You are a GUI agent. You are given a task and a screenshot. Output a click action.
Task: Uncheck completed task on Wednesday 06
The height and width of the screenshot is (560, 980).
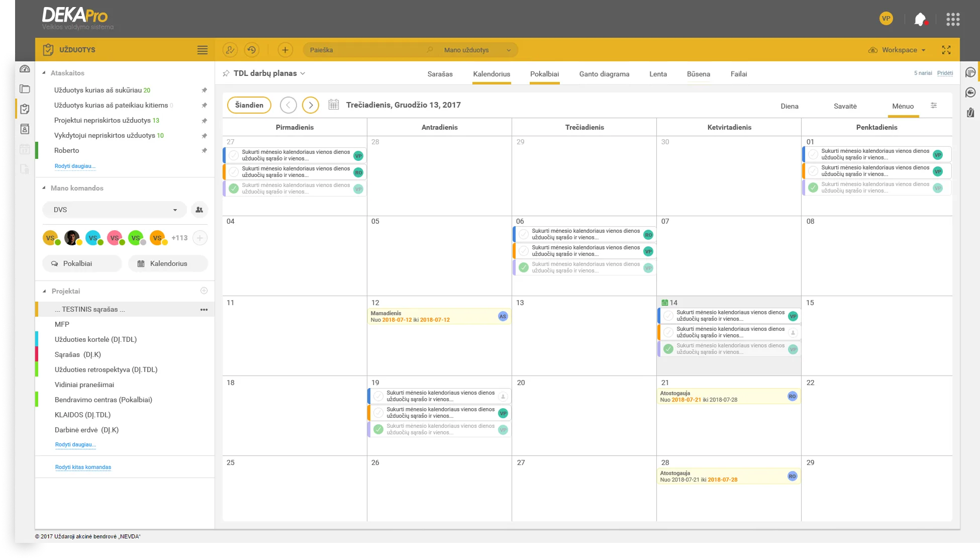[x=524, y=267]
